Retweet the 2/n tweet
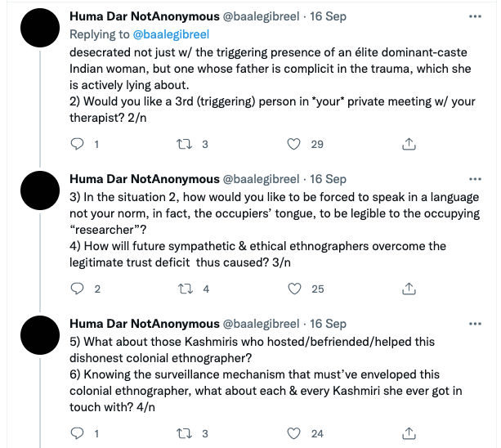The image size is (501, 448). 186,144
